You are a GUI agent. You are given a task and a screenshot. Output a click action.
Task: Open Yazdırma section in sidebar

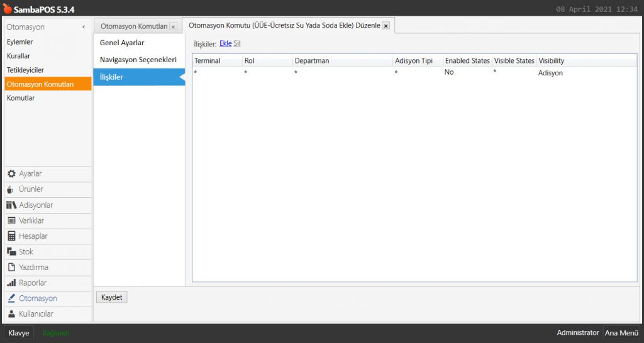point(33,268)
